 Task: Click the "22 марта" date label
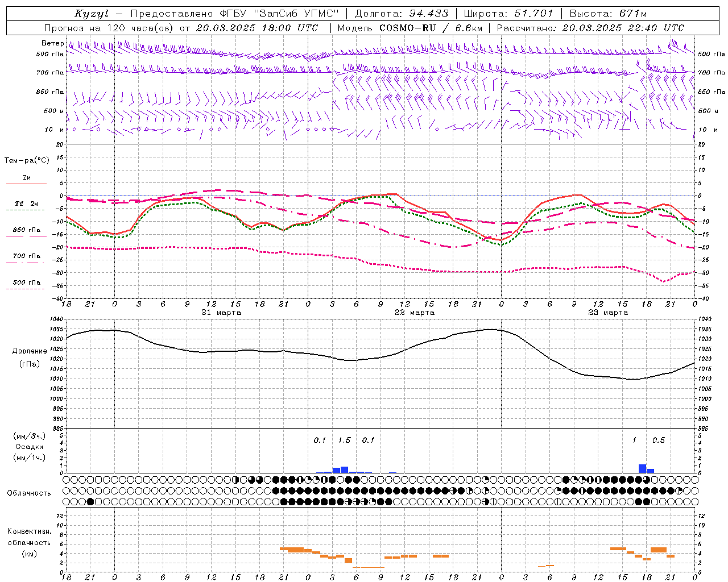point(415,313)
